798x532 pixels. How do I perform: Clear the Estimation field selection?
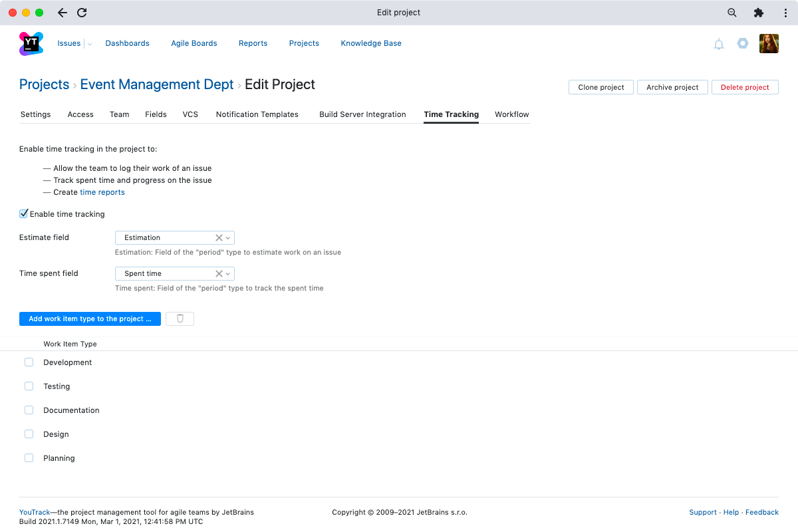219,237
